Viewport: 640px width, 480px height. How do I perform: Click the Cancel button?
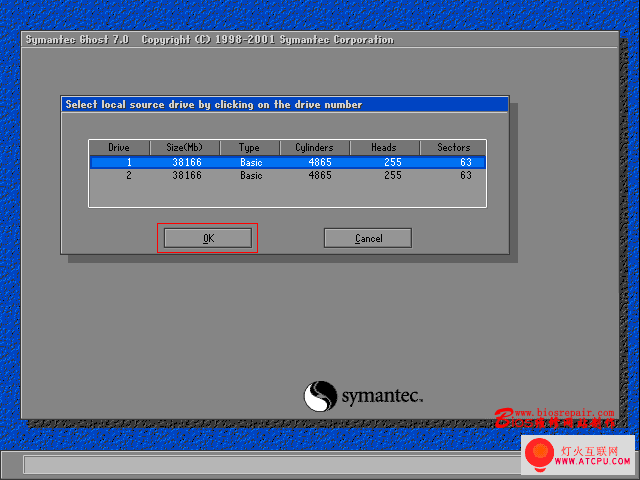click(x=368, y=238)
